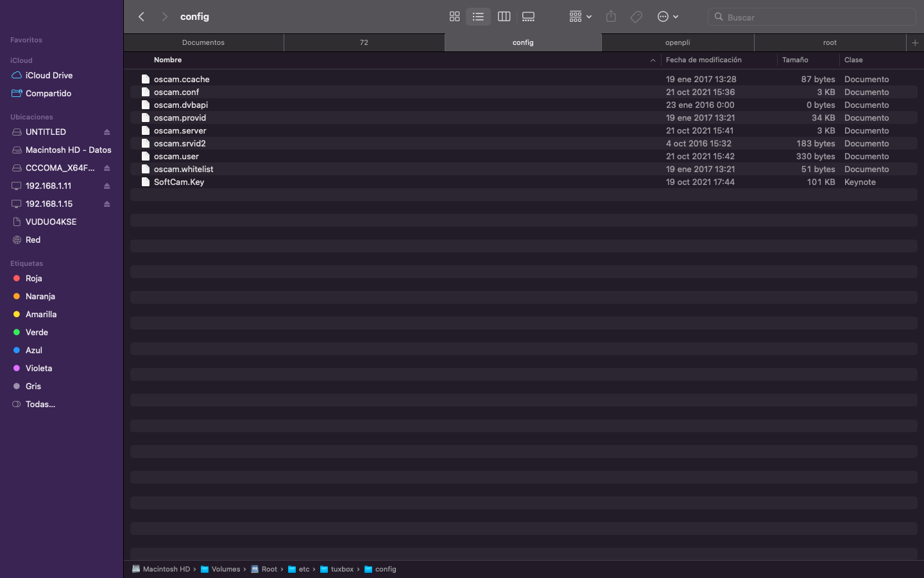Open the more actions ellipsis menu

click(x=667, y=17)
